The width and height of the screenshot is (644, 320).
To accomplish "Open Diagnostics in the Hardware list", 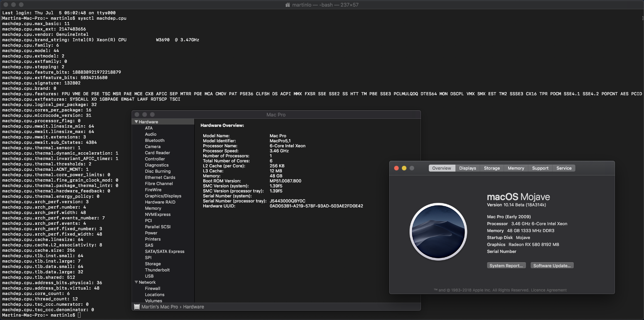I will pyautogui.click(x=157, y=165).
